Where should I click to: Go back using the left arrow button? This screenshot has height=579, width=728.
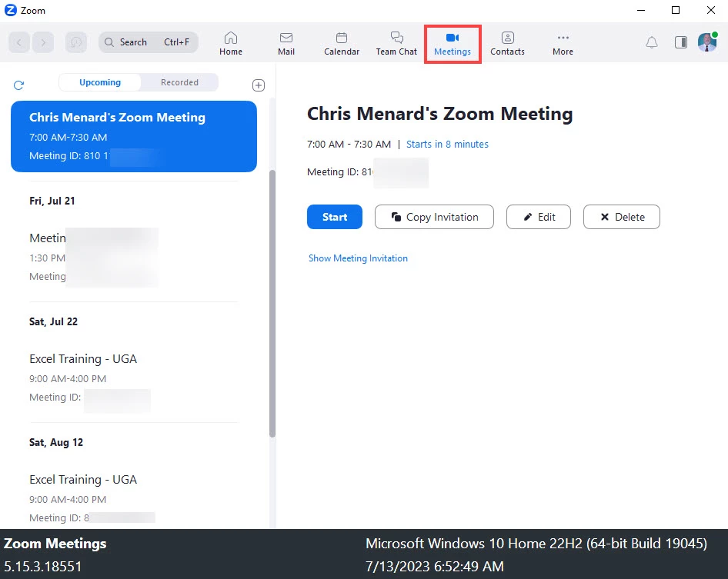coord(19,42)
